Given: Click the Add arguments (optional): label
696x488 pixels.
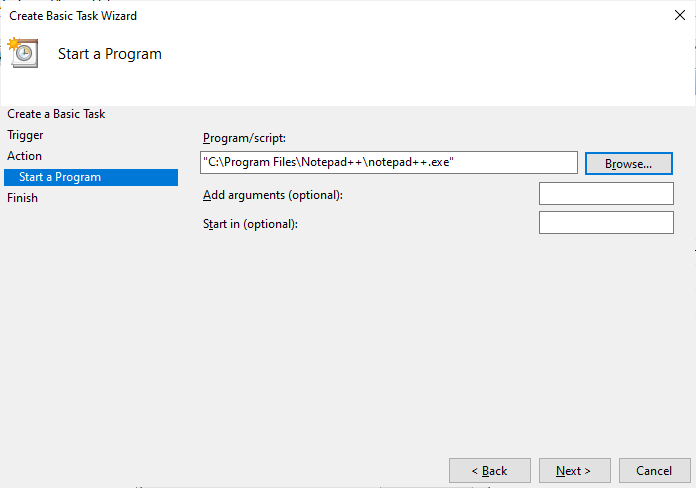Looking at the screenshot, I should 273,195.
